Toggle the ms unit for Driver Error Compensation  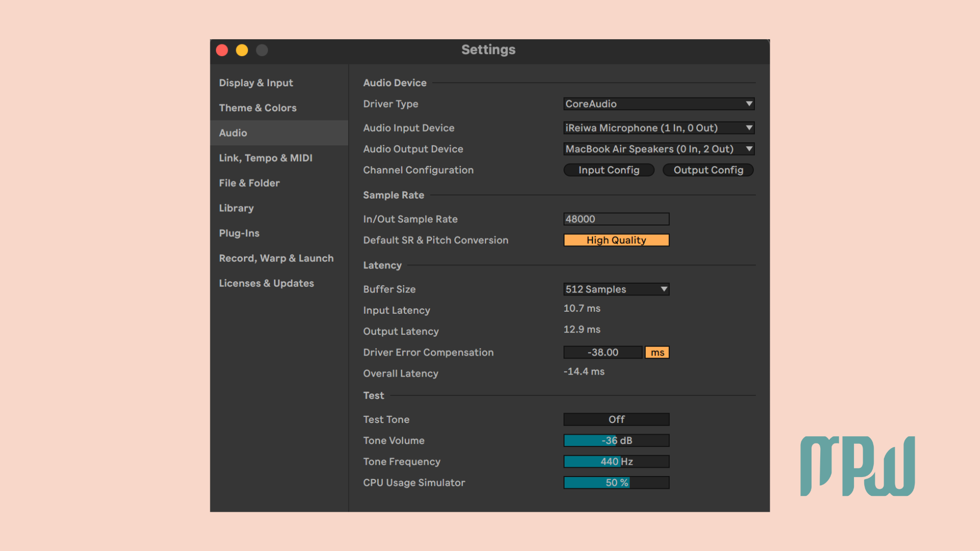tap(657, 352)
